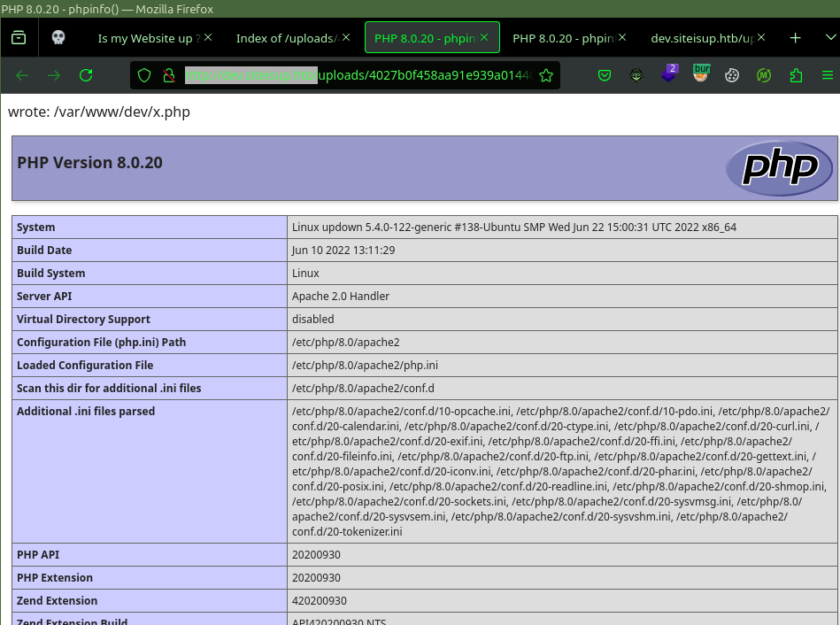
Task: Go forward to the next page
Action: [54, 75]
